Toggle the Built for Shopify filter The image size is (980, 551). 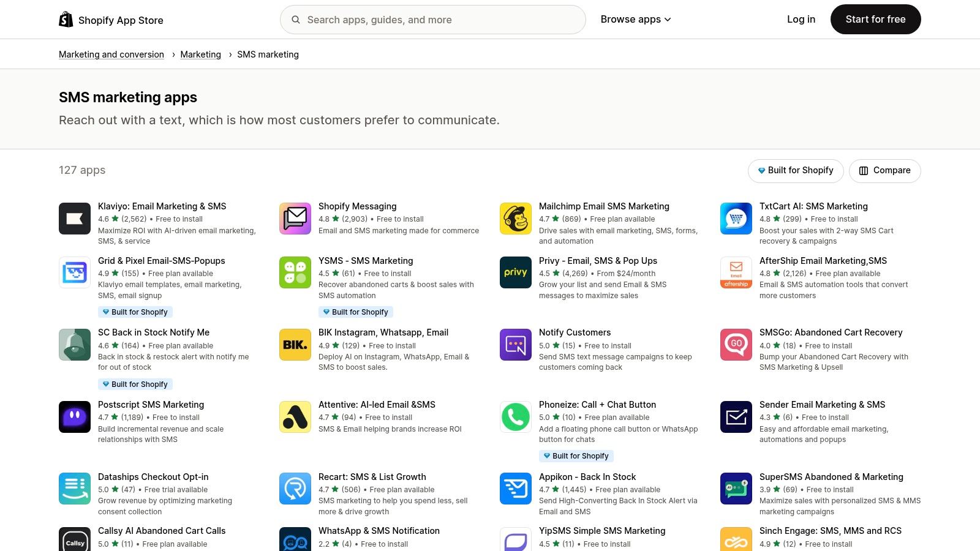[795, 170]
